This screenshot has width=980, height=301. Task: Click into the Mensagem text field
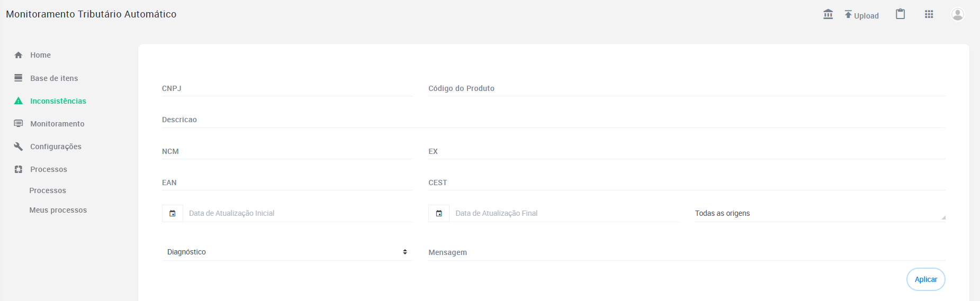pyautogui.click(x=687, y=252)
